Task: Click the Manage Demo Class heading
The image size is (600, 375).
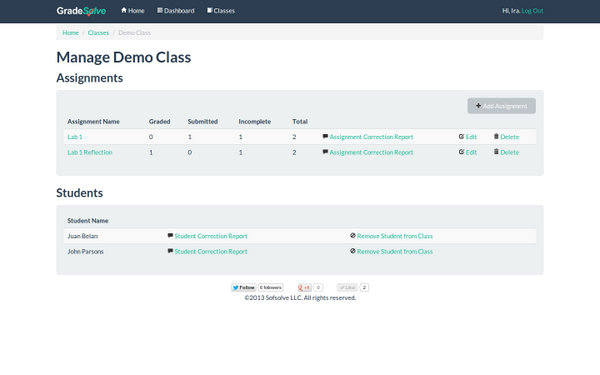Action: tap(124, 57)
